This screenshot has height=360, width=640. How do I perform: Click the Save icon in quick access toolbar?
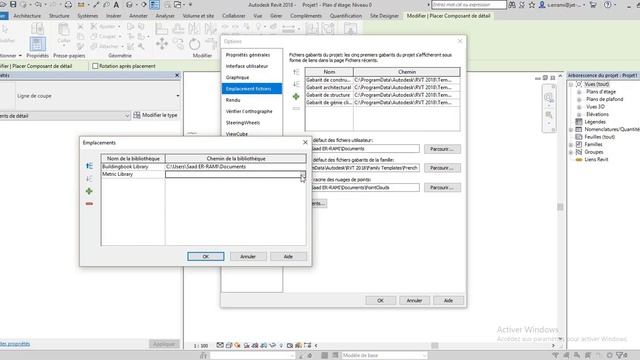click(x=13, y=4)
